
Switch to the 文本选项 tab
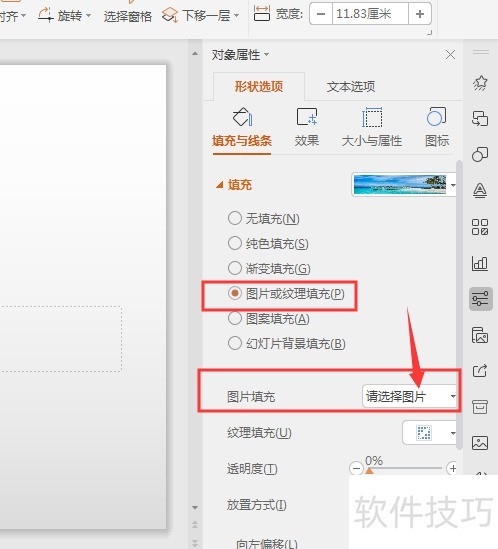351,86
